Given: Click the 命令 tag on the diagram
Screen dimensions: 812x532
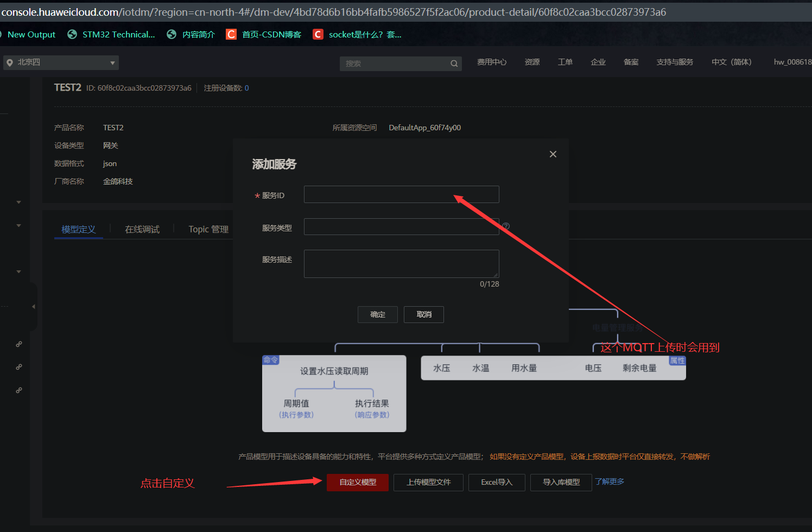Looking at the screenshot, I should click(271, 360).
